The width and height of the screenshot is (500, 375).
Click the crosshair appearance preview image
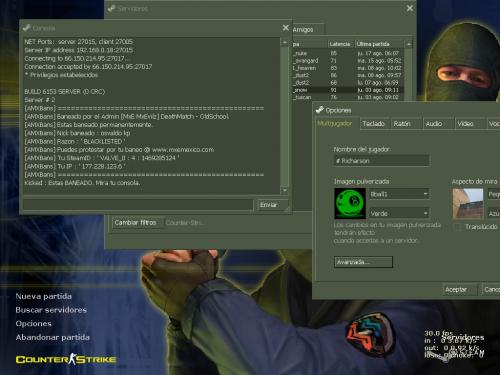point(468,204)
